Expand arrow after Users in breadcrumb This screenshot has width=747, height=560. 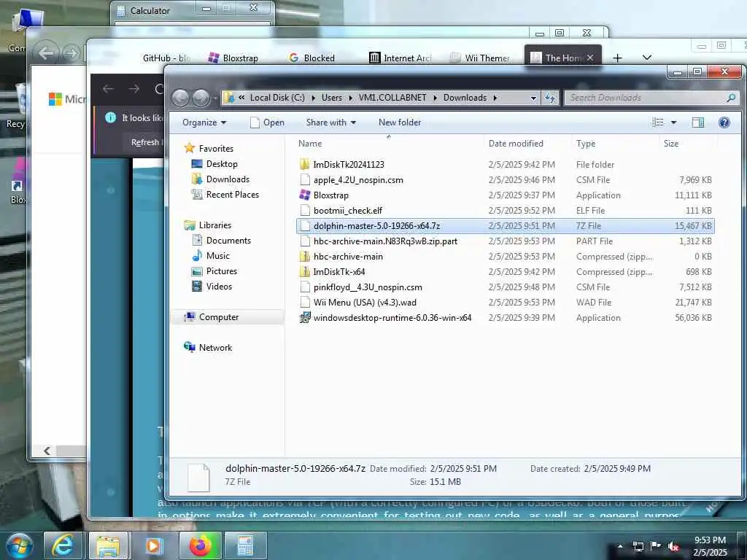point(351,98)
